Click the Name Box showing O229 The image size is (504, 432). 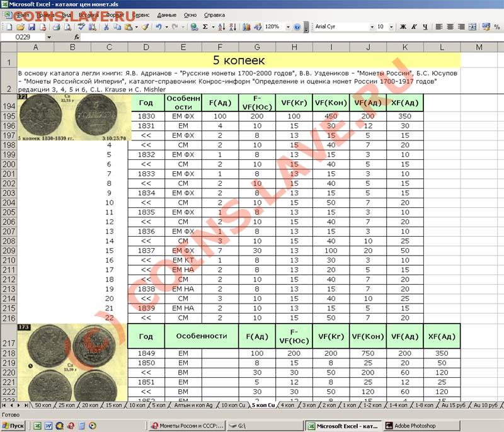coord(23,37)
